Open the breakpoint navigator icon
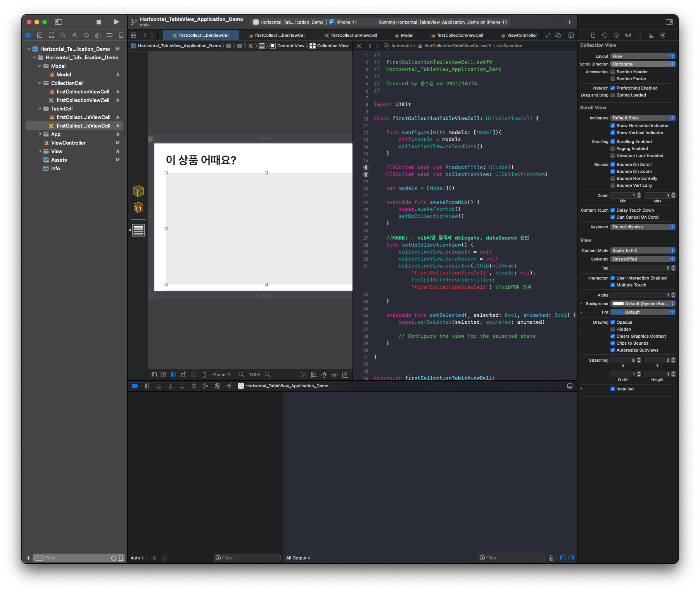 tap(109, 35)
